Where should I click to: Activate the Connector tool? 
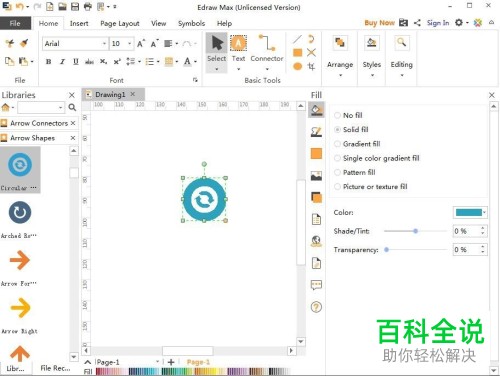(267, 49)
